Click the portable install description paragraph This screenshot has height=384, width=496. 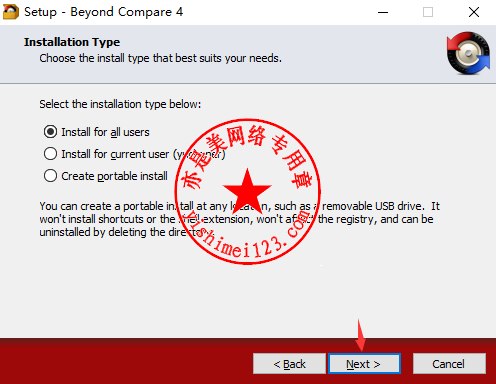click(x=239, y=219)
